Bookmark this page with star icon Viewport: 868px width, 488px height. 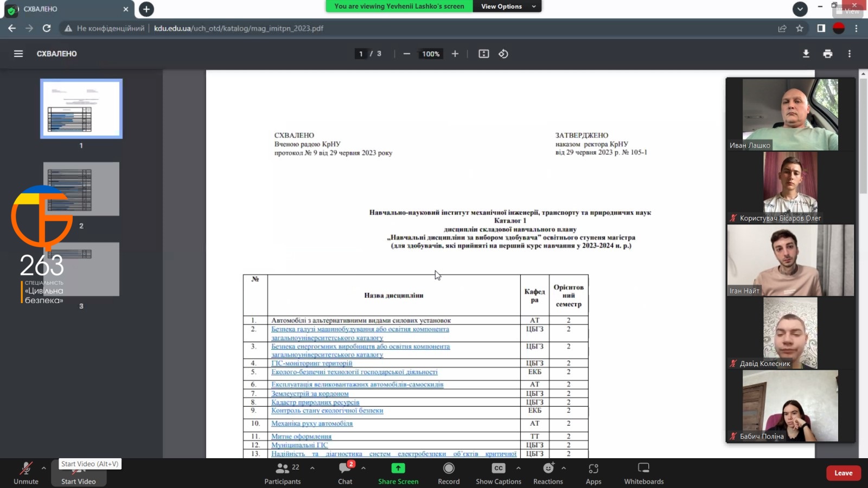click(x=800, y=28)
